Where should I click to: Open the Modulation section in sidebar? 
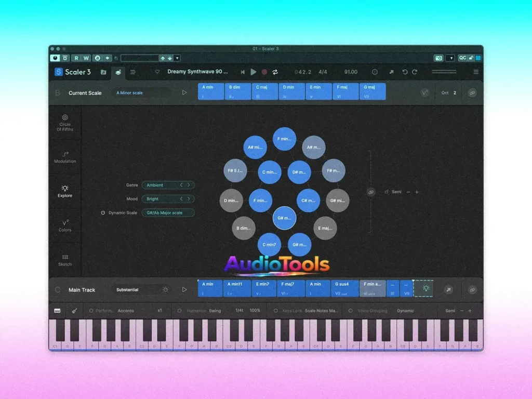tap(64, 158)
